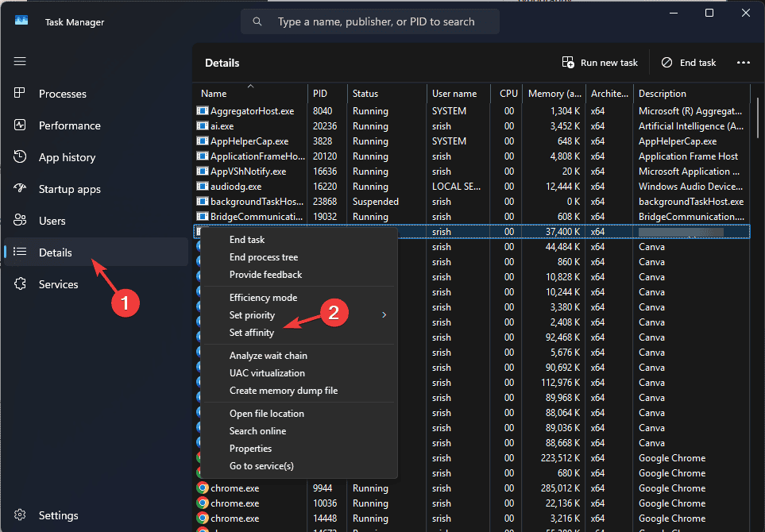The image size is (765, 532).
Task: Go to the App history page
Action: [67, 157]
